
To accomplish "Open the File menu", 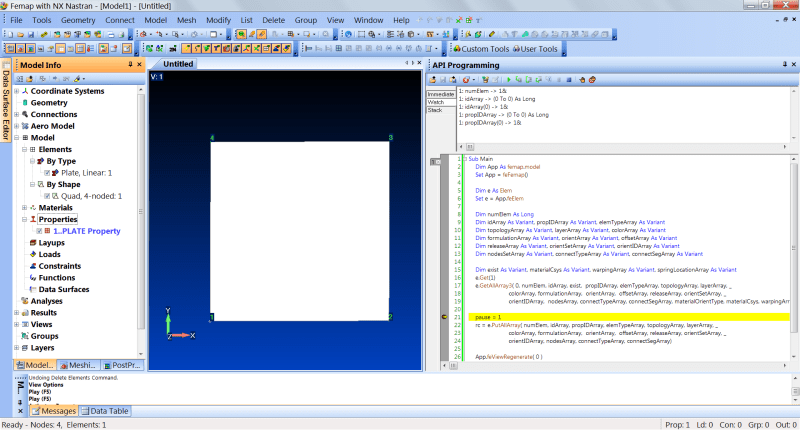I will pos(16,20).
